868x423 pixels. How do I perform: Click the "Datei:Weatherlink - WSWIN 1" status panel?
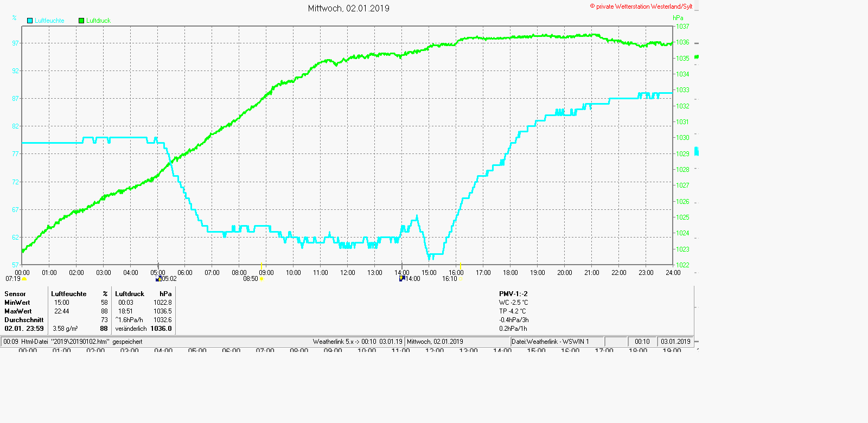click(x=557, y=342)
